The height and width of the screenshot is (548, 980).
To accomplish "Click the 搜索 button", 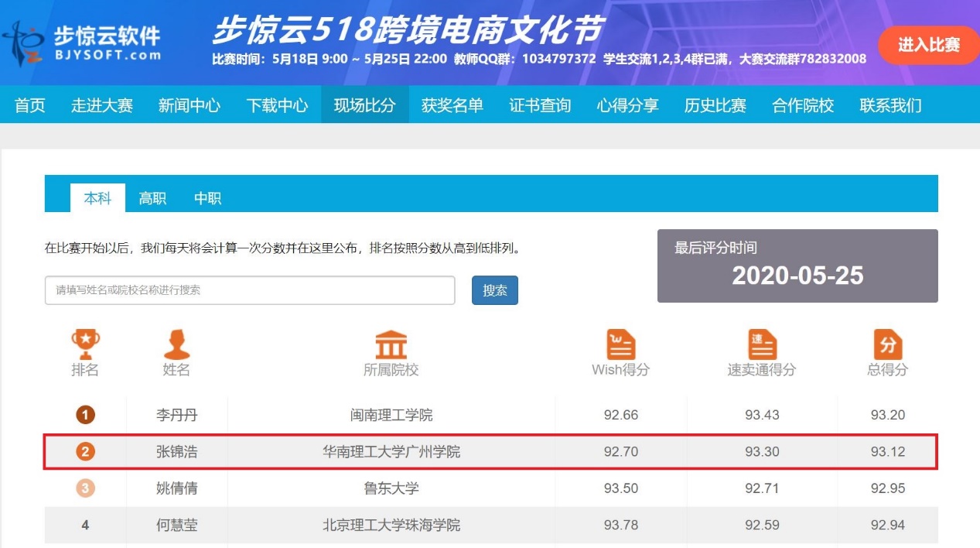I will tap(494, 290).
